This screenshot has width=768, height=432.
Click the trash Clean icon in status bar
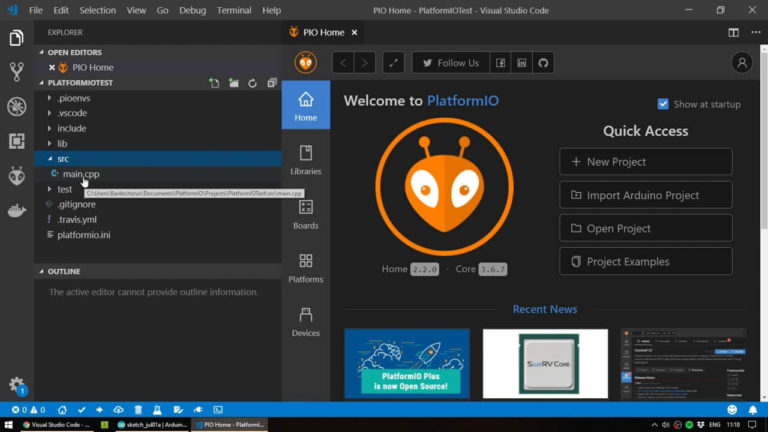pyautogui.click(x=138, y=410)
